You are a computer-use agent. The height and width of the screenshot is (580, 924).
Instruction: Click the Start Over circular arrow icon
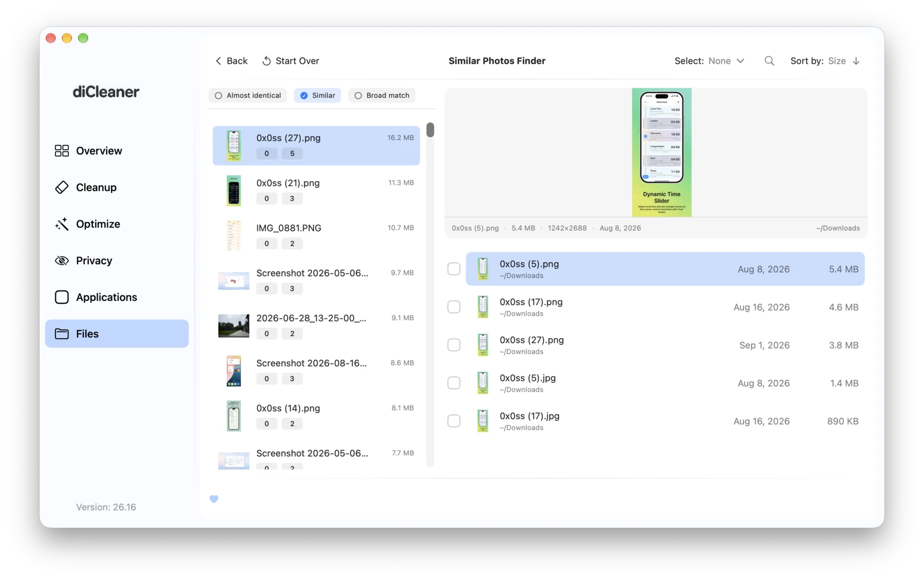266,61
